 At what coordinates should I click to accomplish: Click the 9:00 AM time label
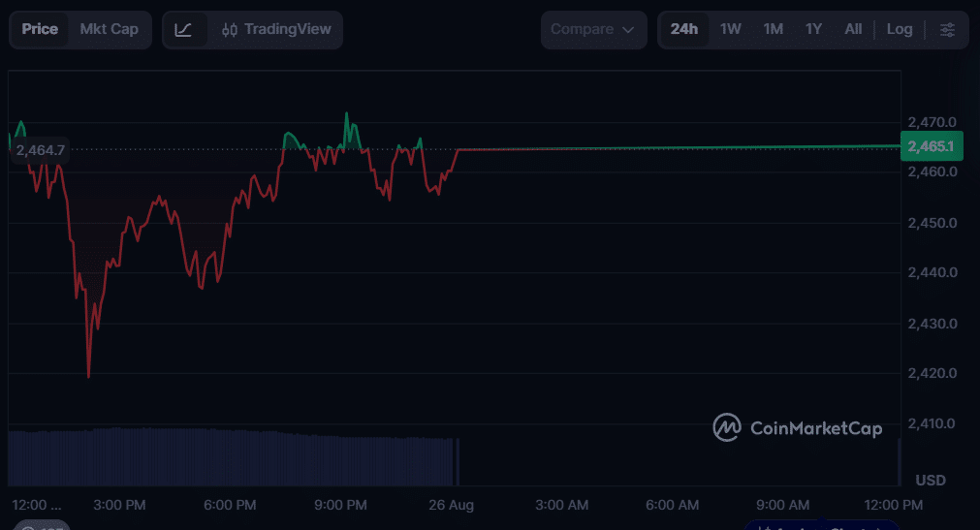(782, 505)
